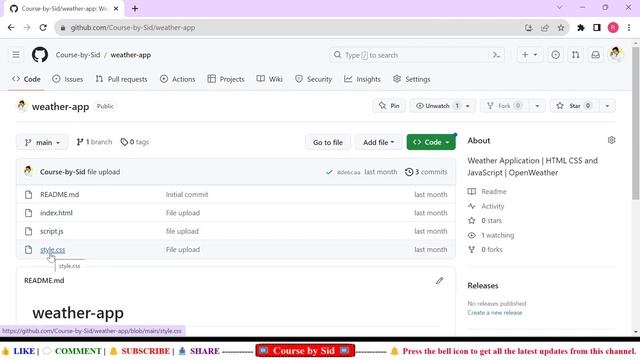View the 1 branch link
640x360 pixels.
click(94, 142)
